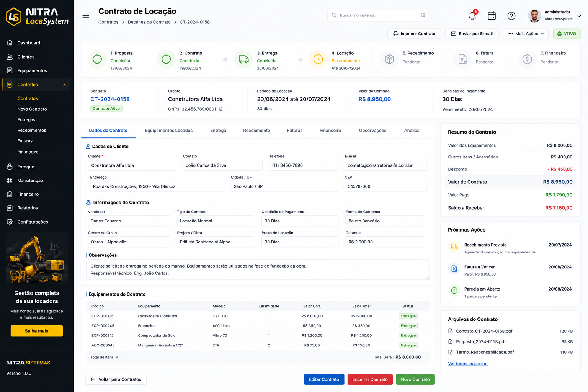Click the Encerrar Contrato button

click(370, 379)
